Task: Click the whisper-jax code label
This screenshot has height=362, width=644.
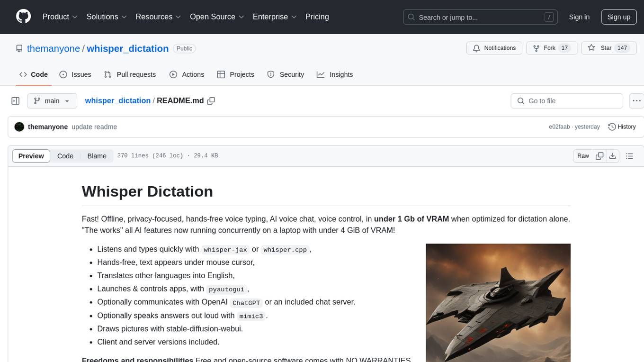Action: click(x=225, y=250)
